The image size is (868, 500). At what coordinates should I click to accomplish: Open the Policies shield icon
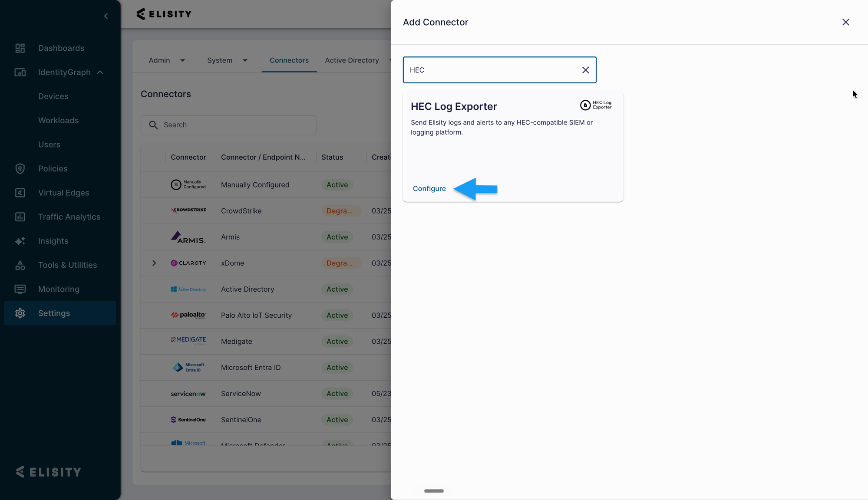pos(20,169)
